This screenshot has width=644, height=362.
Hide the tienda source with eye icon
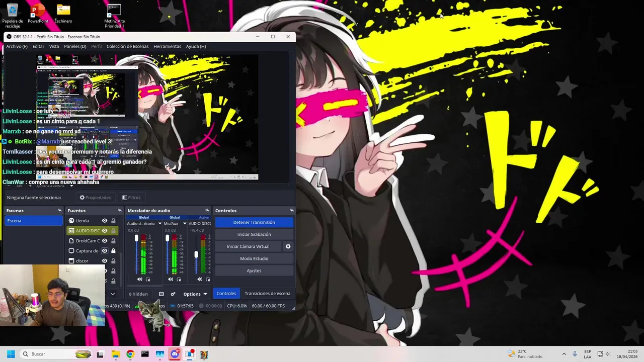[105, 221]
